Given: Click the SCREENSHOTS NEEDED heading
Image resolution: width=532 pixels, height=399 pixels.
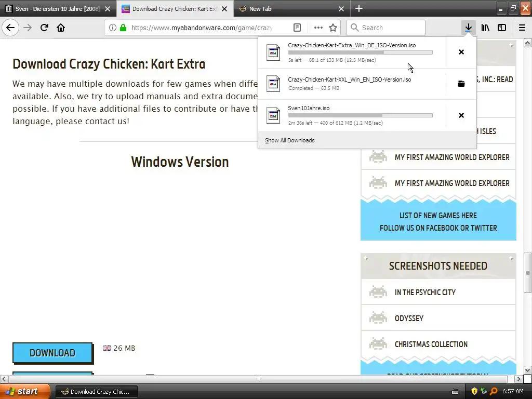Looking at the screenshot, I should click(x=438, y=266).
